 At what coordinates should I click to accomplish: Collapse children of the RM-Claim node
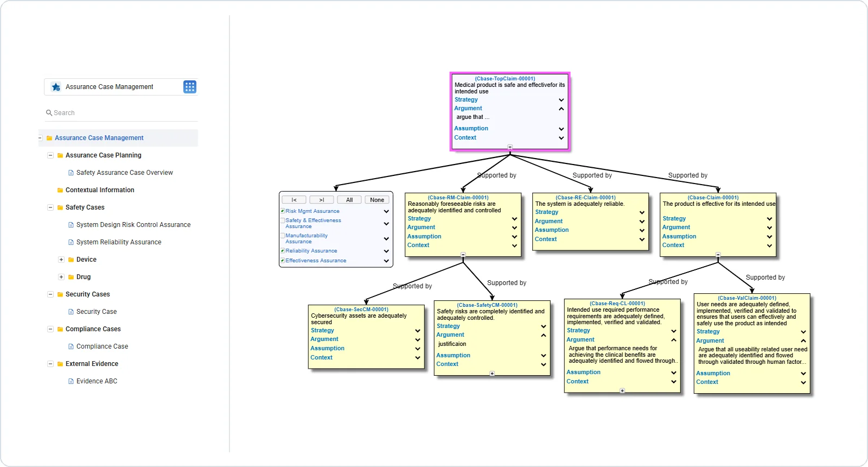(x=463, y=255)
